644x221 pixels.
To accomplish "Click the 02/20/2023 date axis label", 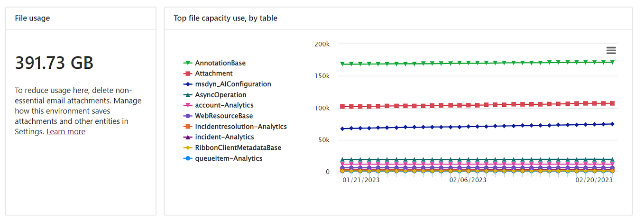I will tap(594, 180).
